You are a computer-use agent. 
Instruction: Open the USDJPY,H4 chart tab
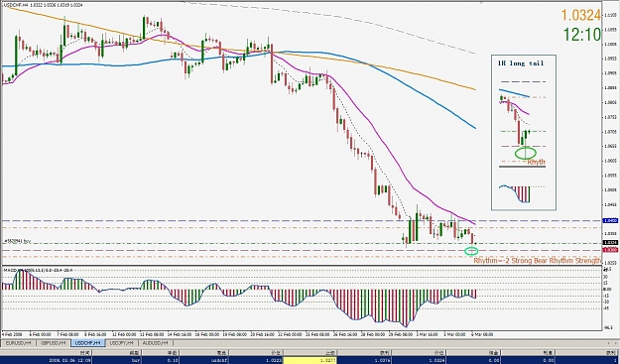(x=123, y=343)
